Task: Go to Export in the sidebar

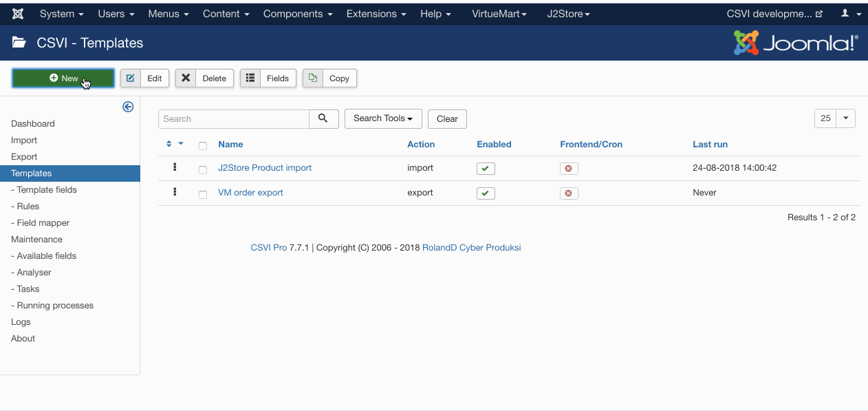Action: 24,157
